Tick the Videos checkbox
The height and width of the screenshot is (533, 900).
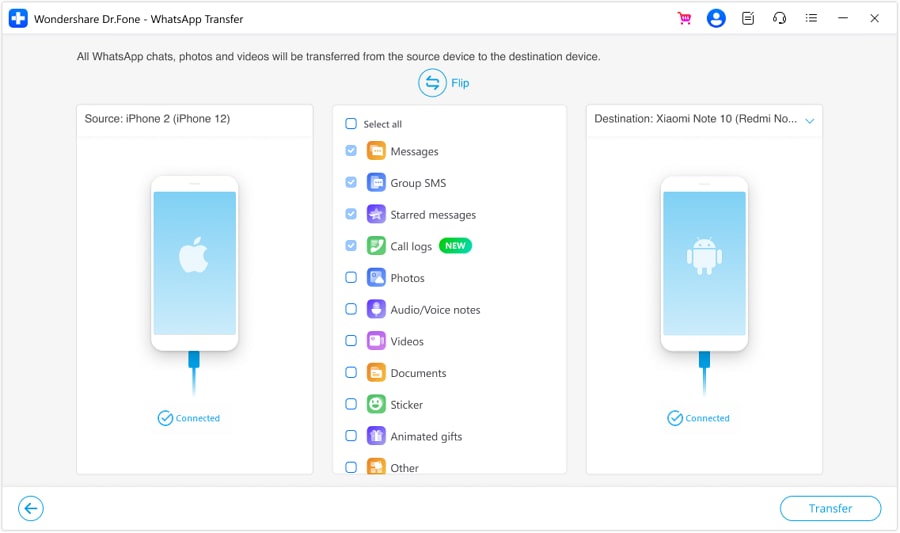pyautogui.click(x=351, y=340)
